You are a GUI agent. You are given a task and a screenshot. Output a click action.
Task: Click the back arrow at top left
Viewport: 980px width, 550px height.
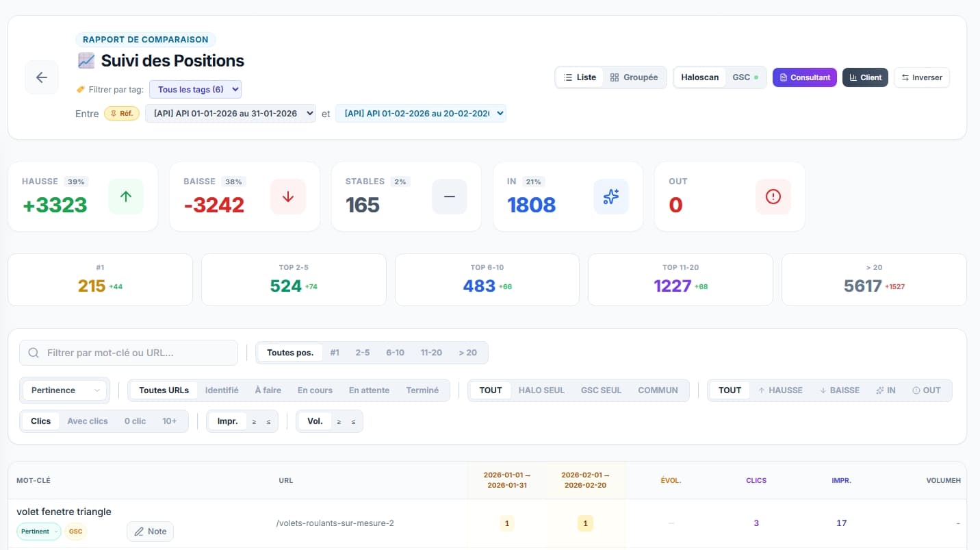41,77
